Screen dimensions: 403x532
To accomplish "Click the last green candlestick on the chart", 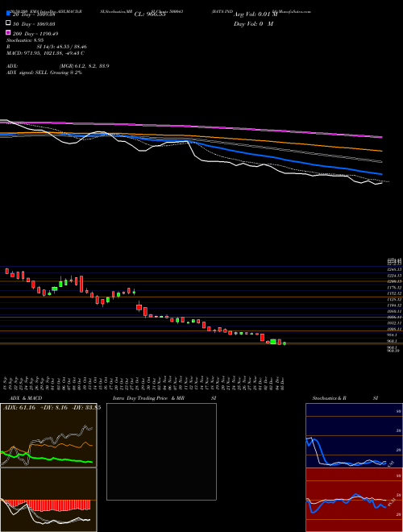I will [x=285, y=343].
